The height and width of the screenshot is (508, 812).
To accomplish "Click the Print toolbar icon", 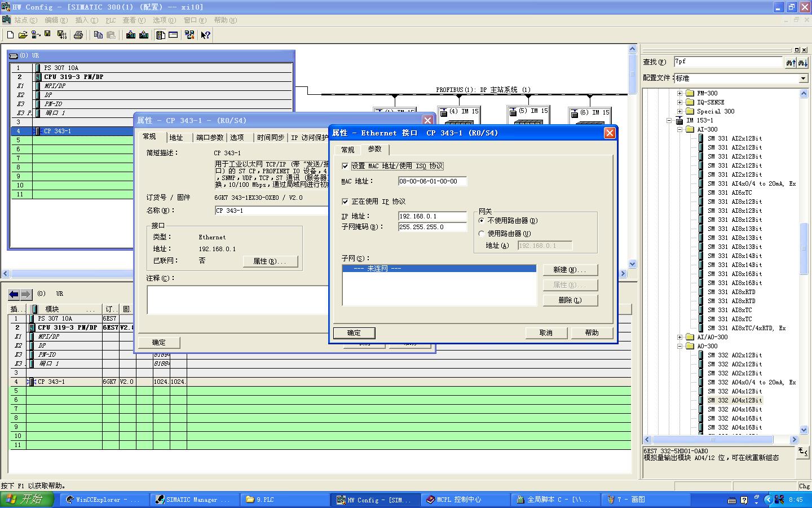I will click(x=78, y=35).
